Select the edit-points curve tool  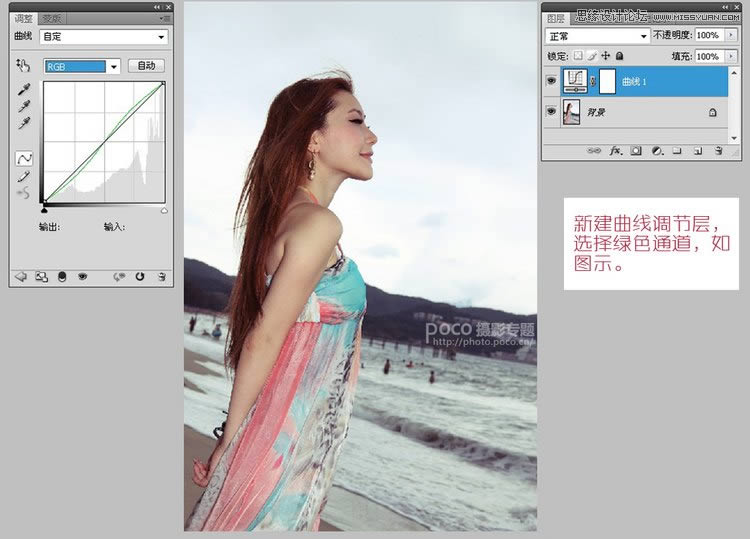[23, 158]
